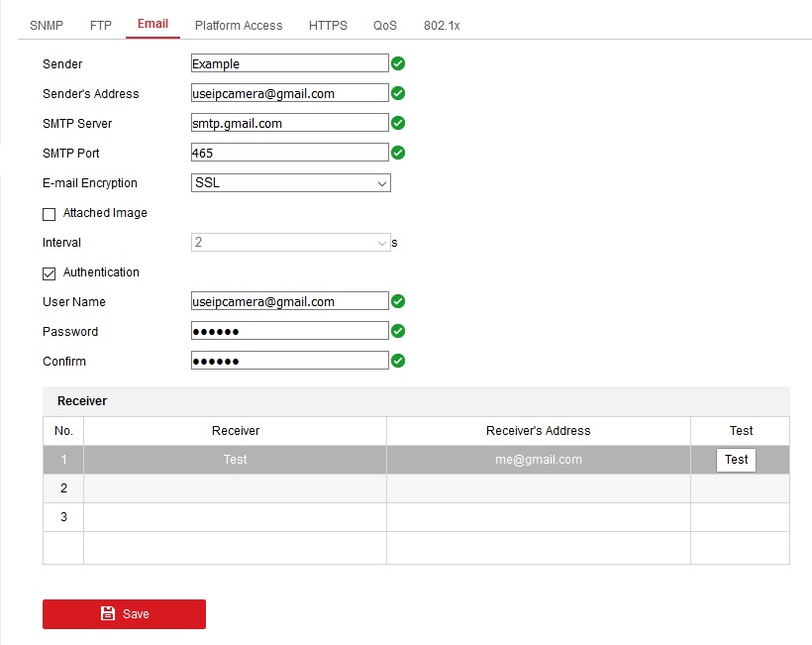Open the 802.1x tab
The image size is (812, 645).
(442, 26)
